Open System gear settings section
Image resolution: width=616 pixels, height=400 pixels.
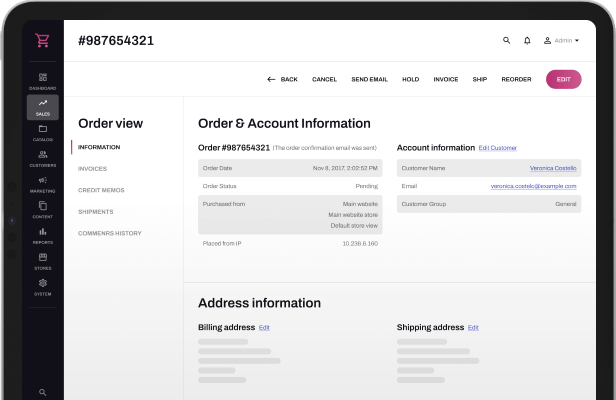click(x=42, y=287)
